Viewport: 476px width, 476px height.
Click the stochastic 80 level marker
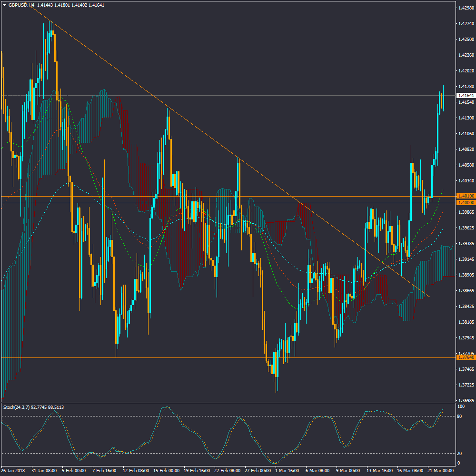point(460,416)
